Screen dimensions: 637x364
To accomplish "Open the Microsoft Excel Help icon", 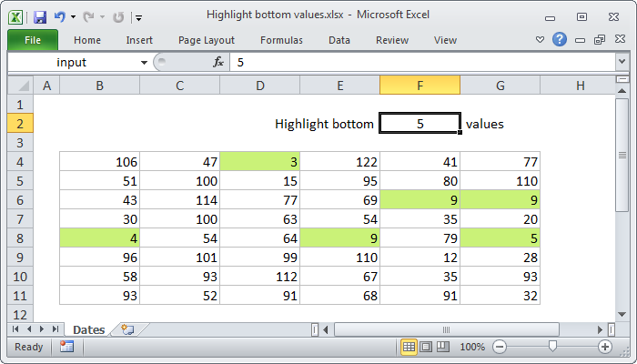I will tap(560, 39).
